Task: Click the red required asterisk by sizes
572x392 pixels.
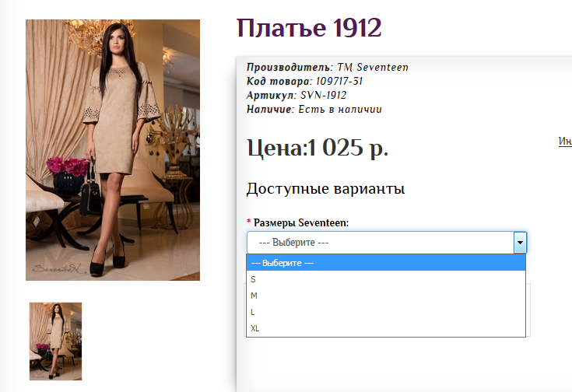Action: [249, 223]
